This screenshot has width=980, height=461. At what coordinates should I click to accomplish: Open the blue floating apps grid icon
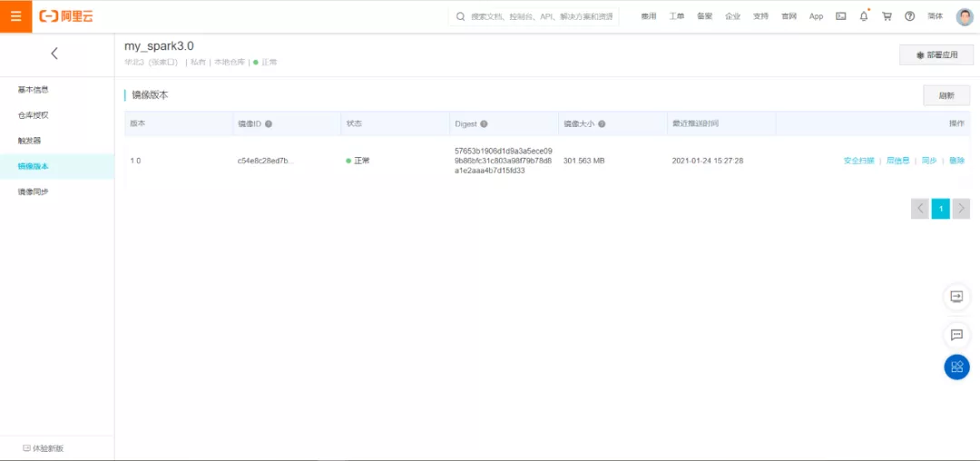pos(957,368)
